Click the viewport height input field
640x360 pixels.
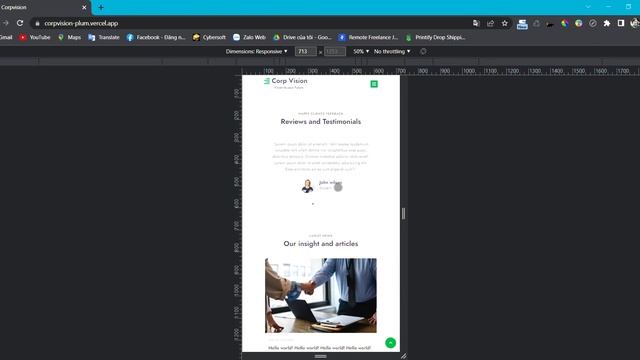335,51
